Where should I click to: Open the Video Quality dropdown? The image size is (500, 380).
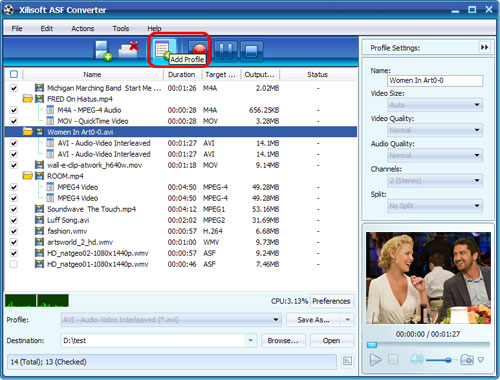point(435,130)
